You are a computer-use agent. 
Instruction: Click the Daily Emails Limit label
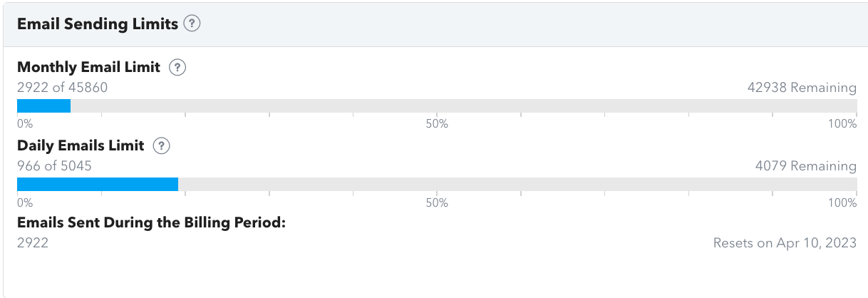(81, 145)
